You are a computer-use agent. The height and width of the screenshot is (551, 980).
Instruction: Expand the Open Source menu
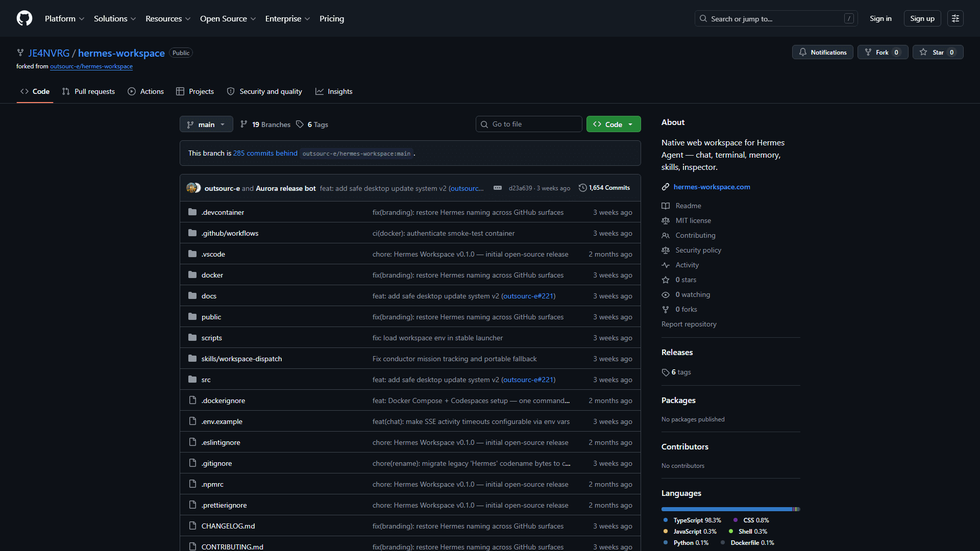tap(228, 18)
